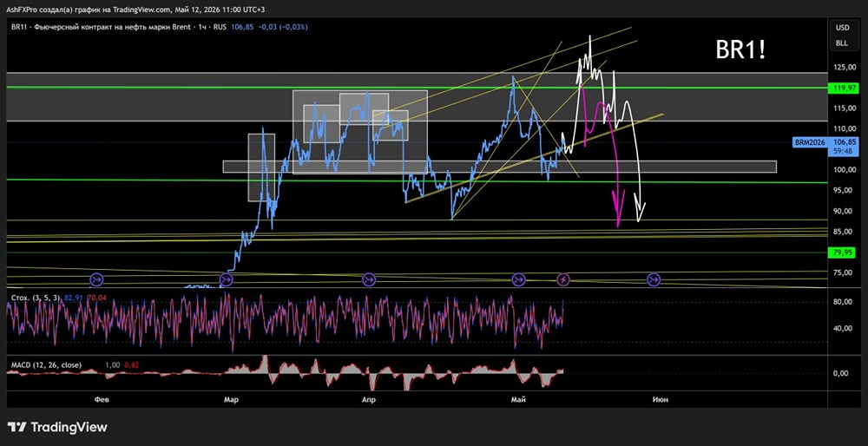
Task: Click the 40,00 Stochastic scale label
Action: (845, 328)
